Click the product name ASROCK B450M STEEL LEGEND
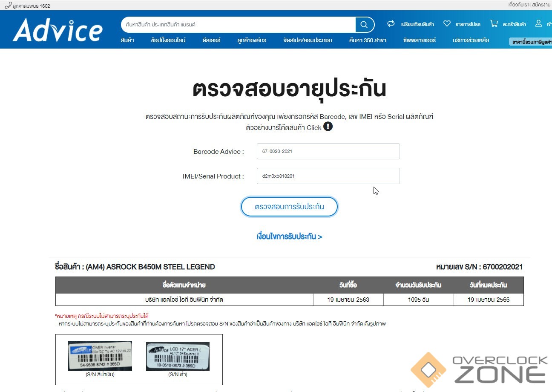This screenshot has height=392, width=552. click(x=150, y=267)
